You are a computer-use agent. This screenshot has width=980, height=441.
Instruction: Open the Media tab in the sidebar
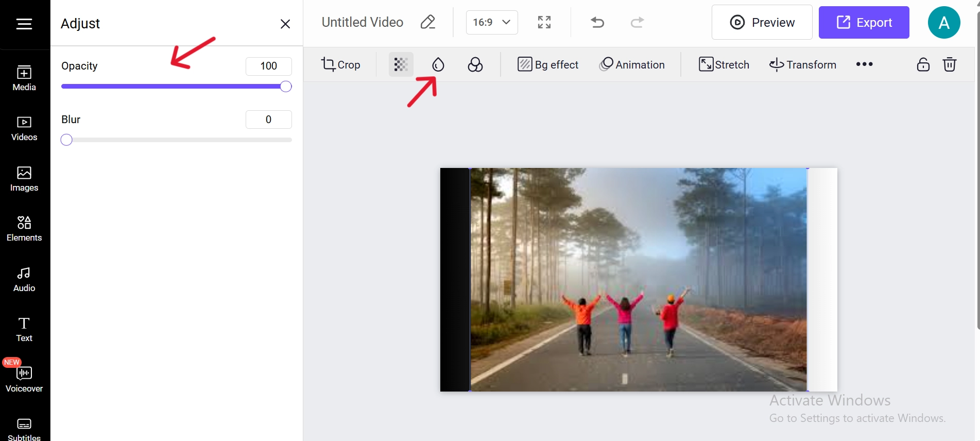point(24,78)
